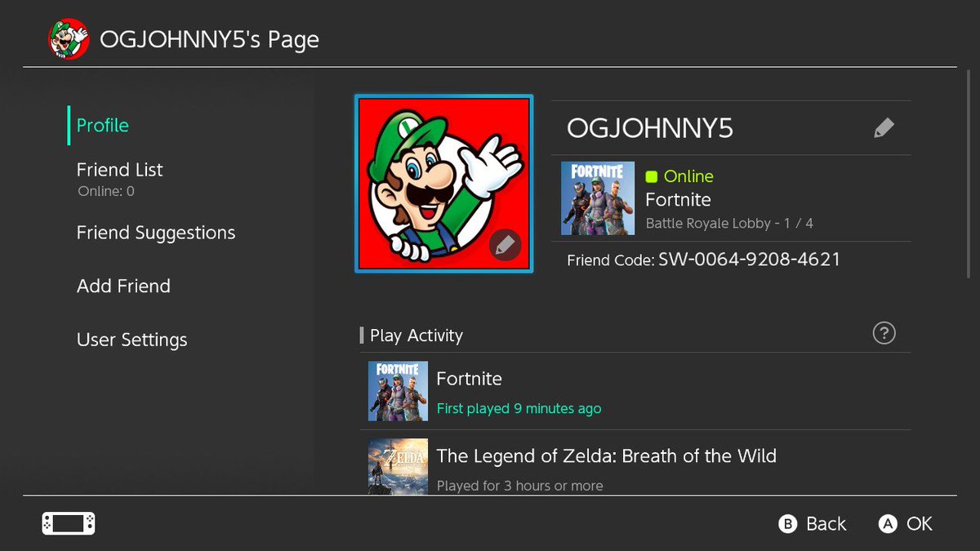Image resolution: width=980 pixels, height=551 pixels.
Task: Click the Switch console icon at bottom left
Action: 69,523
